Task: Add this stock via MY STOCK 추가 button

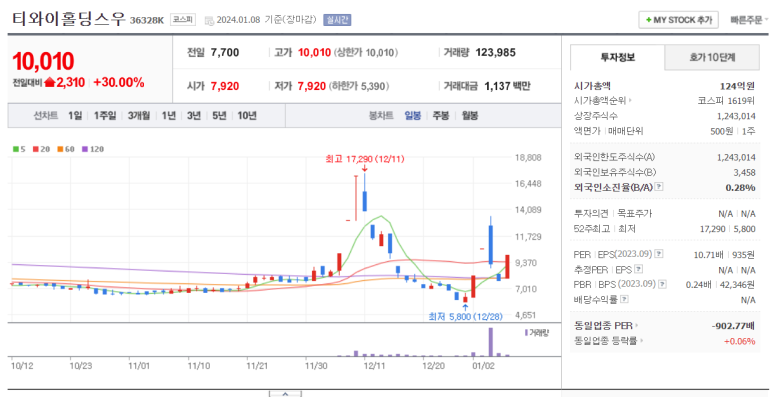Action: coord(678,20)
